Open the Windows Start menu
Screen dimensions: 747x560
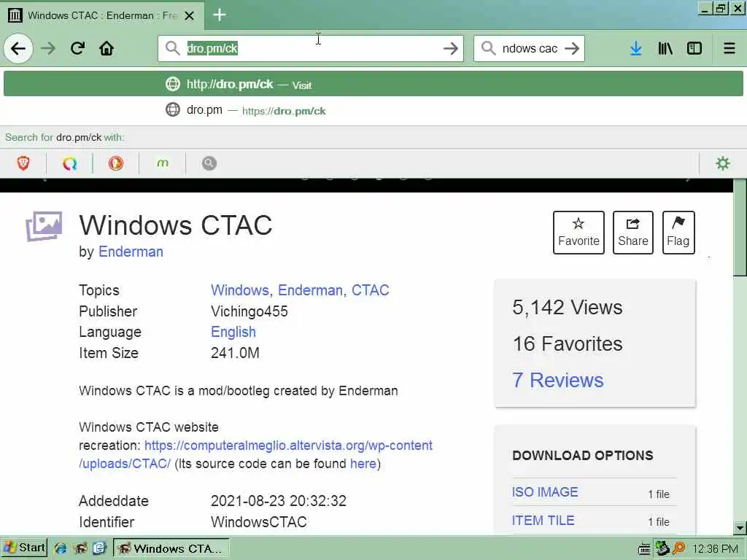(24, 548)
